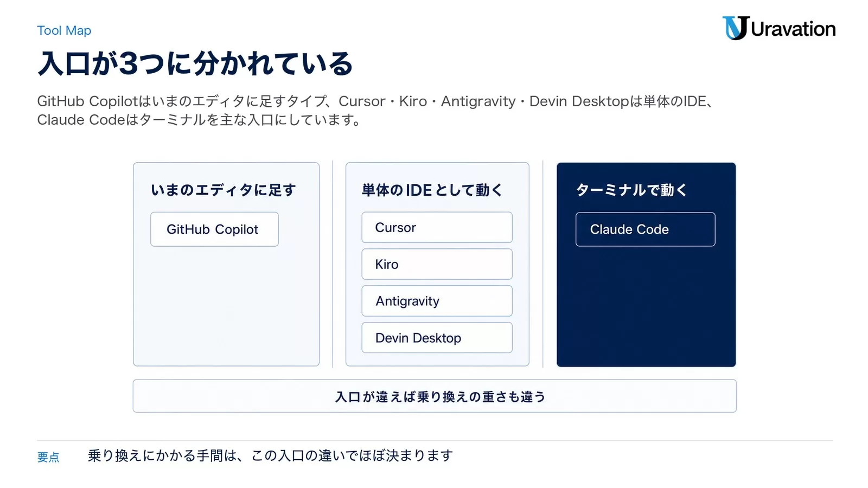
Task: Click the 'いまのエディタに足す' column title
Action: [224, 190]
